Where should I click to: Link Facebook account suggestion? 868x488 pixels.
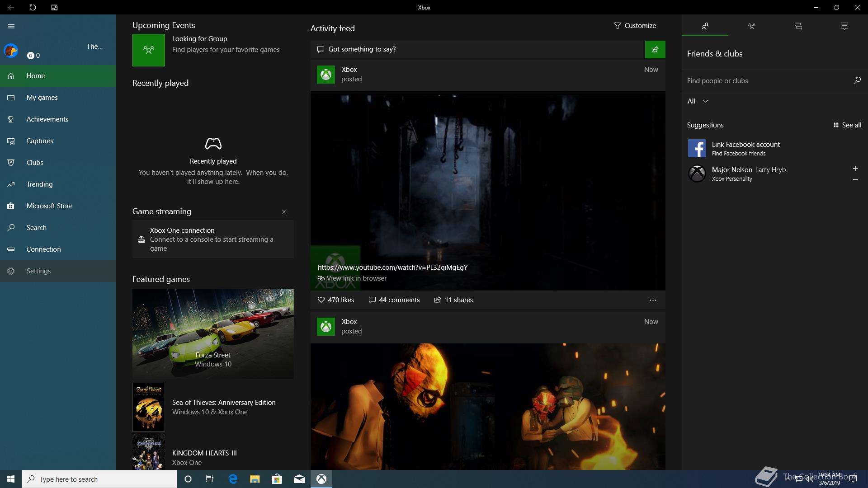774,148
